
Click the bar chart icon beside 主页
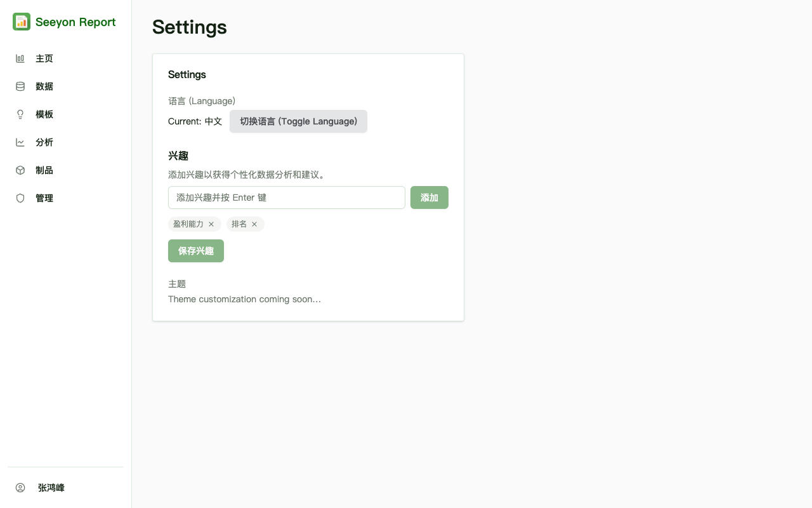coord(20,58)
